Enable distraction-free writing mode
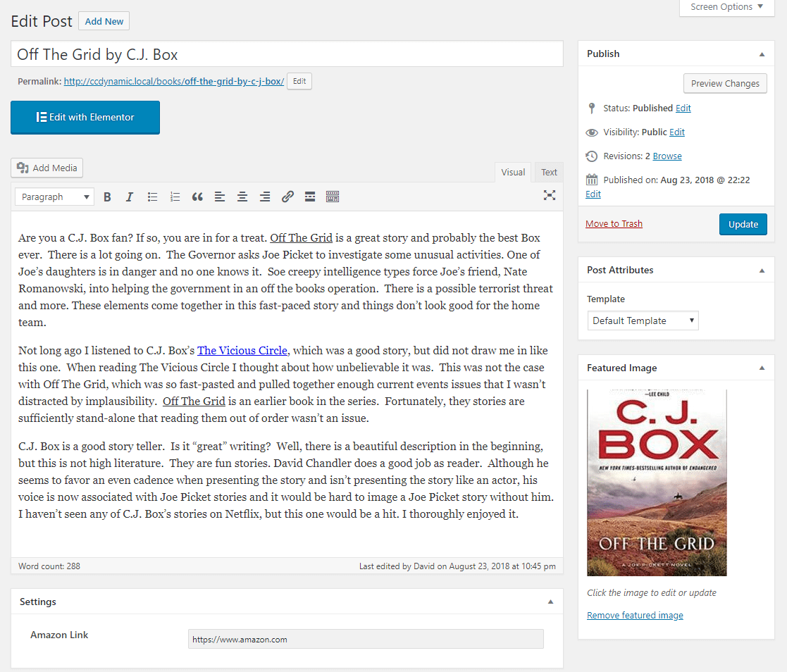The width and height of the screenshot is (787, 672). (x=550, y=196)
